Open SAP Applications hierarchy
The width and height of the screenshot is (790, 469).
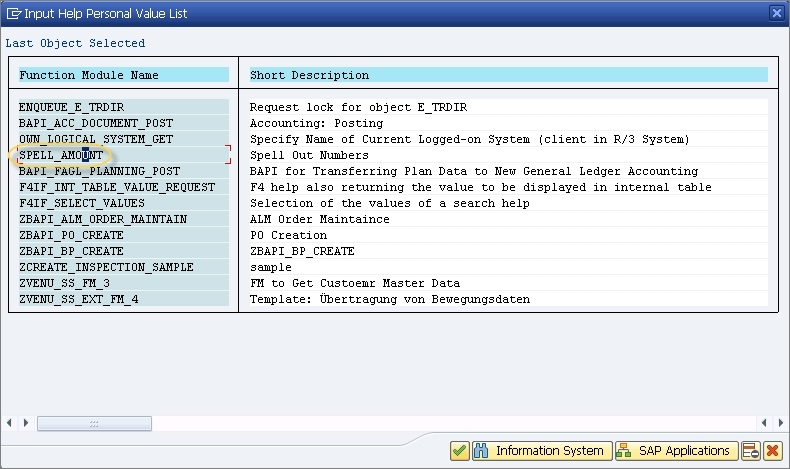[x=676, y=450]
